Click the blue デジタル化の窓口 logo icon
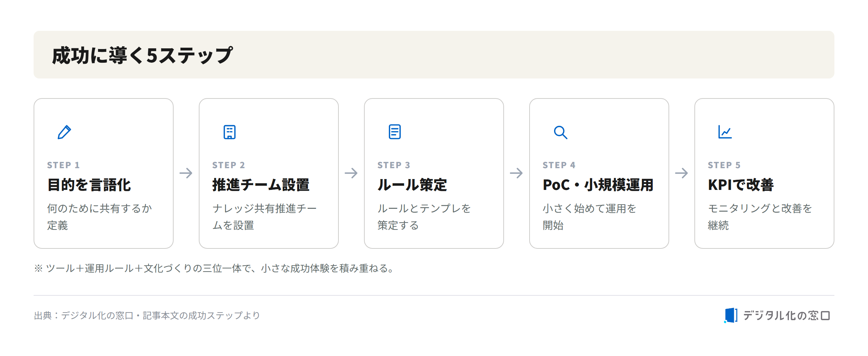 tap(730, 315)
